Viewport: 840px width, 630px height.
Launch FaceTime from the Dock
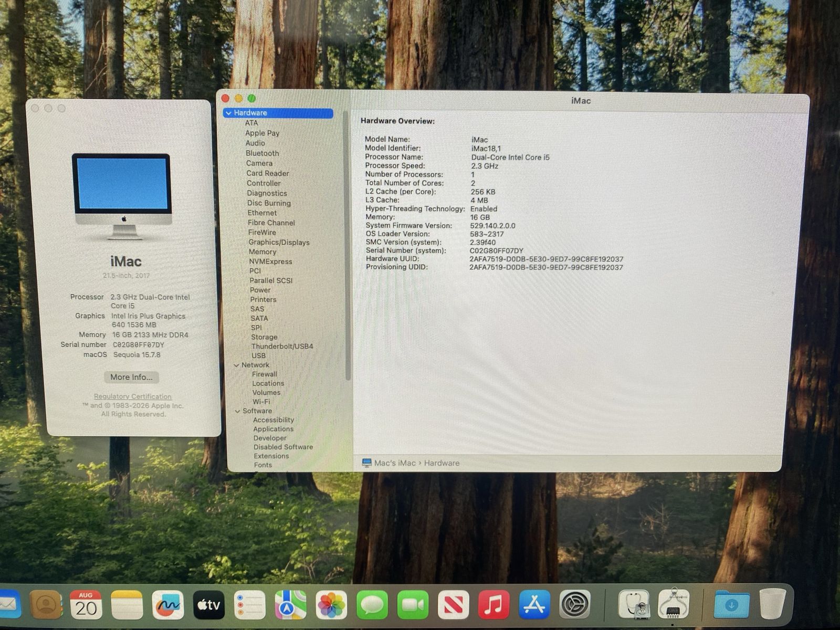coord(413,605)
